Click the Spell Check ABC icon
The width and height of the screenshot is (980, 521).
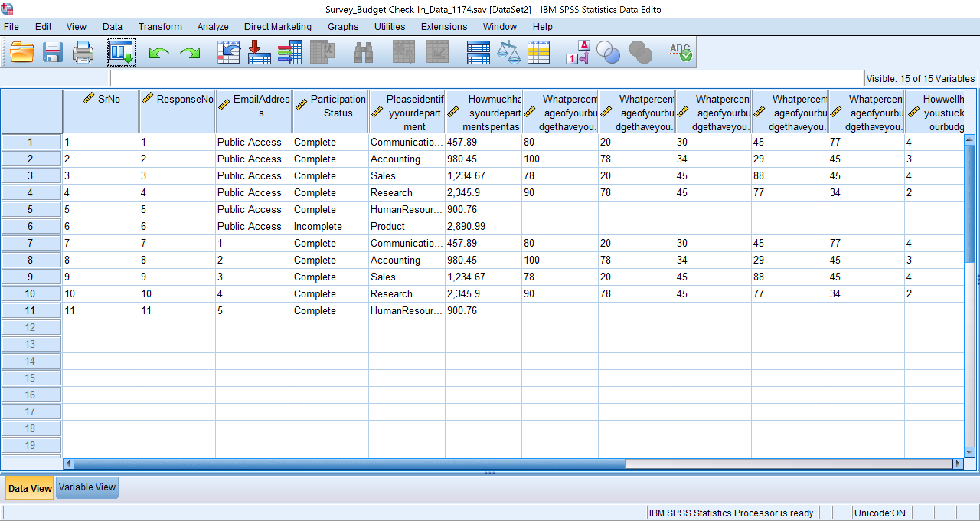680,52
